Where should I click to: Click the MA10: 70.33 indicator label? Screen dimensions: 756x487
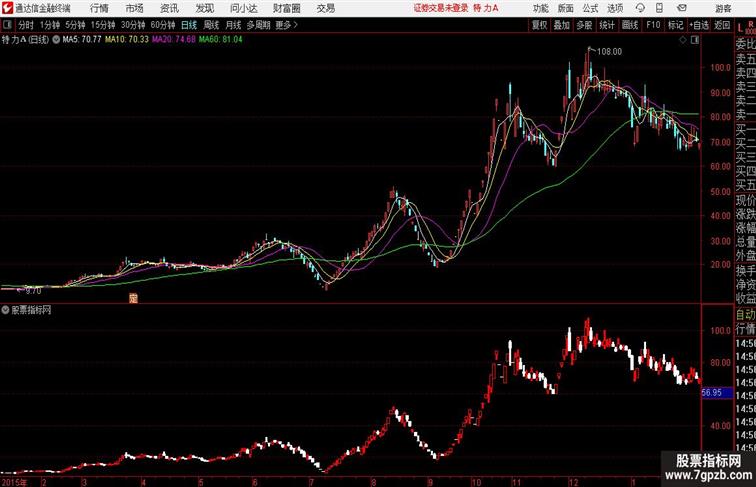(x=127, y=40)
